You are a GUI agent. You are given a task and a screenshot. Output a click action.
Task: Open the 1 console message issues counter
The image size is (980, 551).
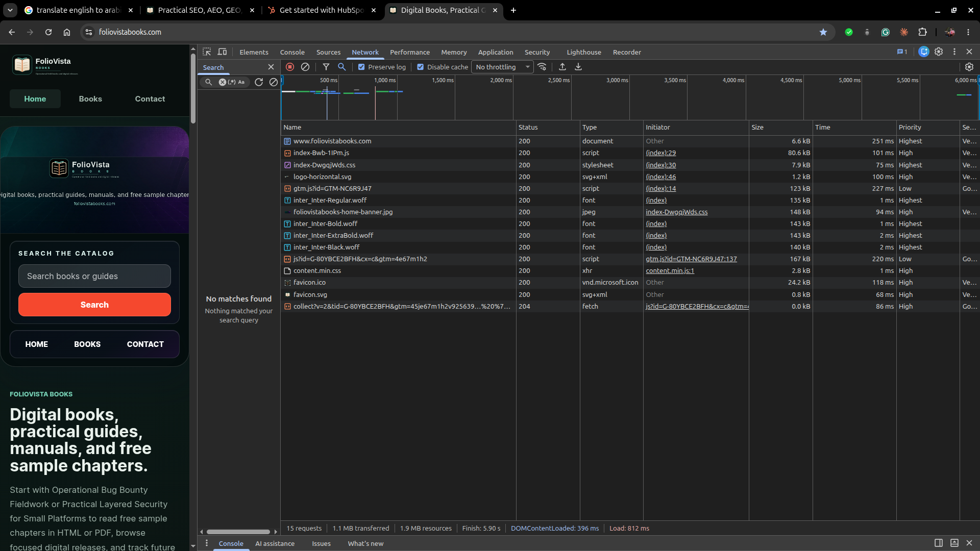(902, 52)
